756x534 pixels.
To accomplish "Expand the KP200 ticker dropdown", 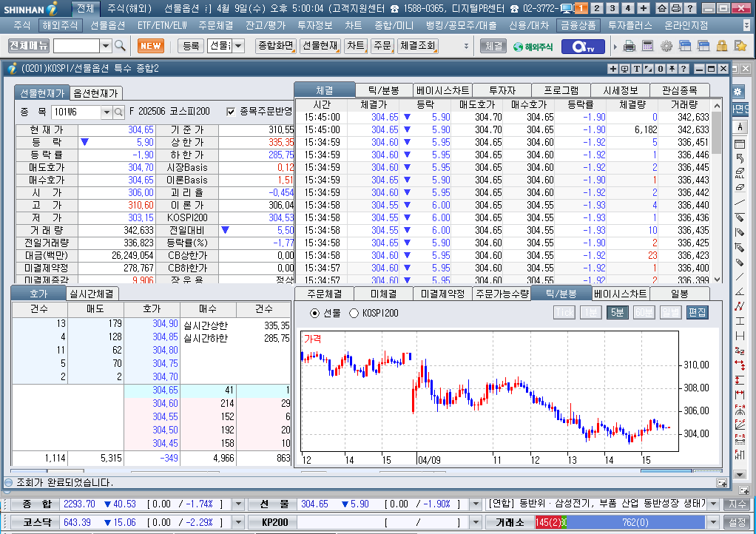I will coord(476,522).
